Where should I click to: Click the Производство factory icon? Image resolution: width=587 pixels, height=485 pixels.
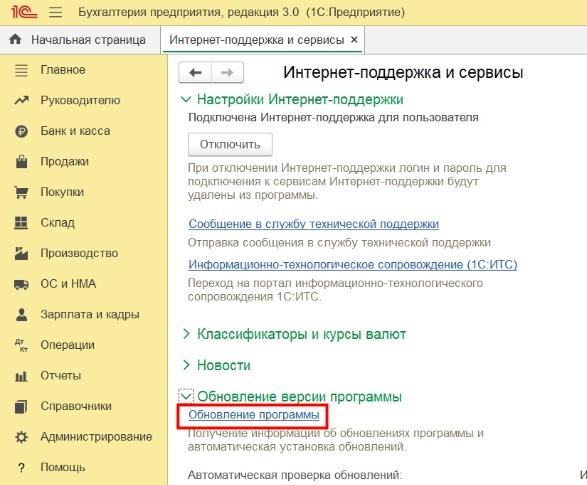[x=21, y=253]
